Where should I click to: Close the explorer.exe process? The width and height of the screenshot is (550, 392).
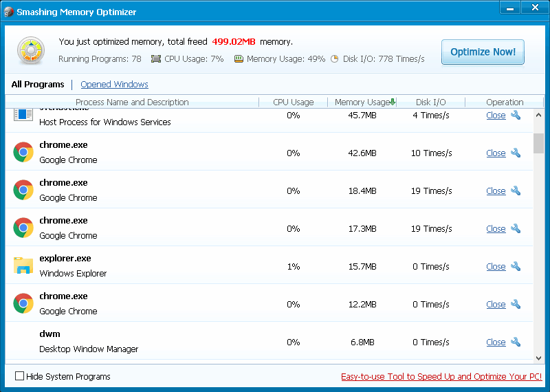pos(496,267)
